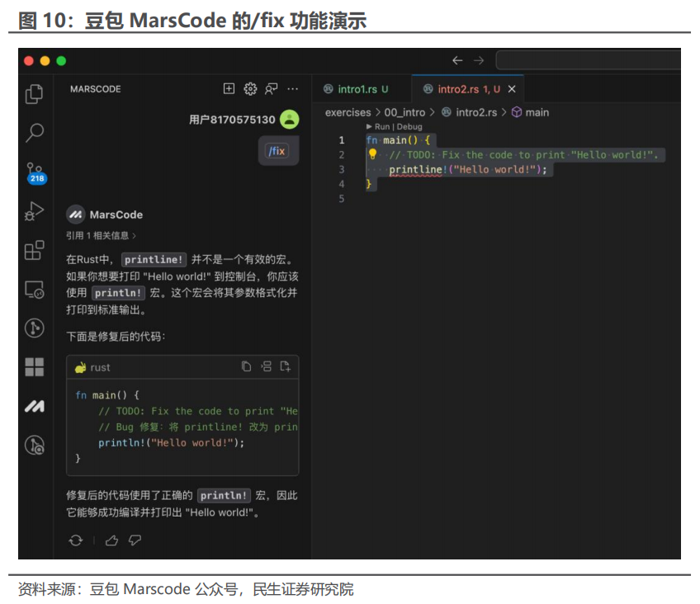Add code block to new file
700x604 pixels.
click(x=286, y=366)
